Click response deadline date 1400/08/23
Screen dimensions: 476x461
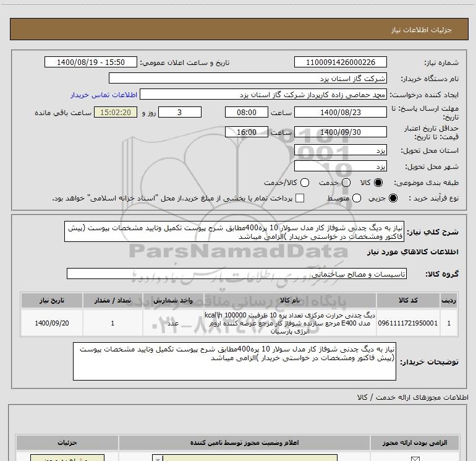click(x=340, y=112)
